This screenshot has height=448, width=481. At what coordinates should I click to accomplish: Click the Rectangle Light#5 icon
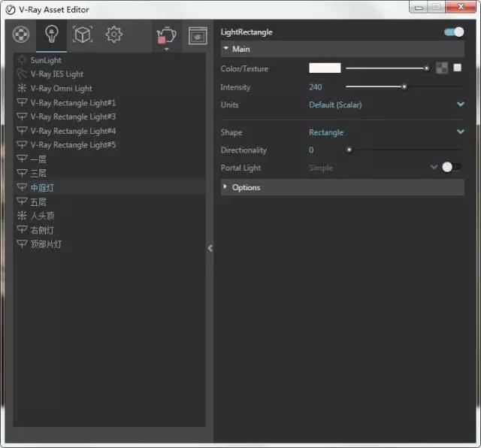tap(22, 144)
